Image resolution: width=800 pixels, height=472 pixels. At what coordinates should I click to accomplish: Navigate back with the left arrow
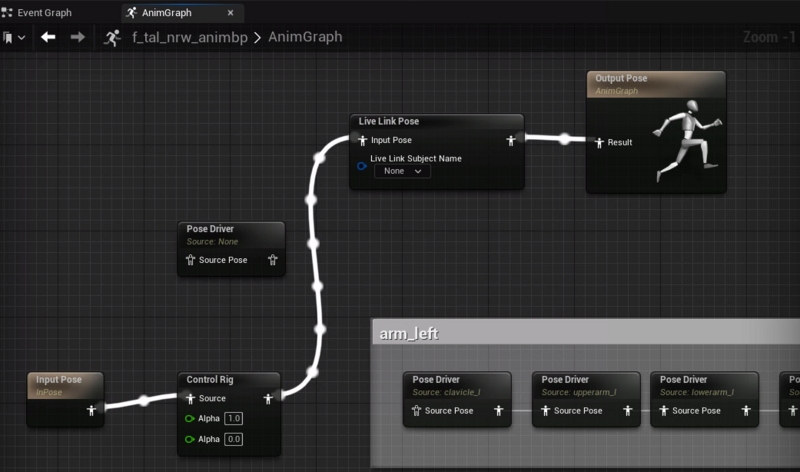point(48,37)
